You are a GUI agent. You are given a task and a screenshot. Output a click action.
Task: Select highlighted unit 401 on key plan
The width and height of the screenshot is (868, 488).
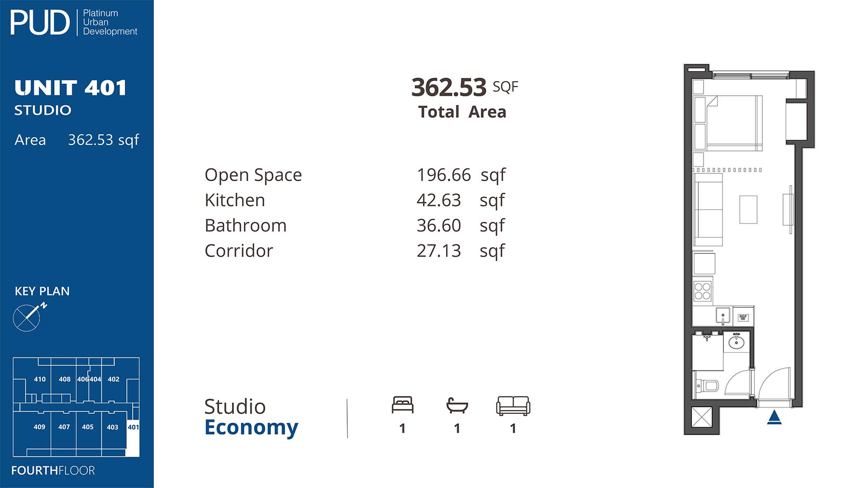pos(133,427)
